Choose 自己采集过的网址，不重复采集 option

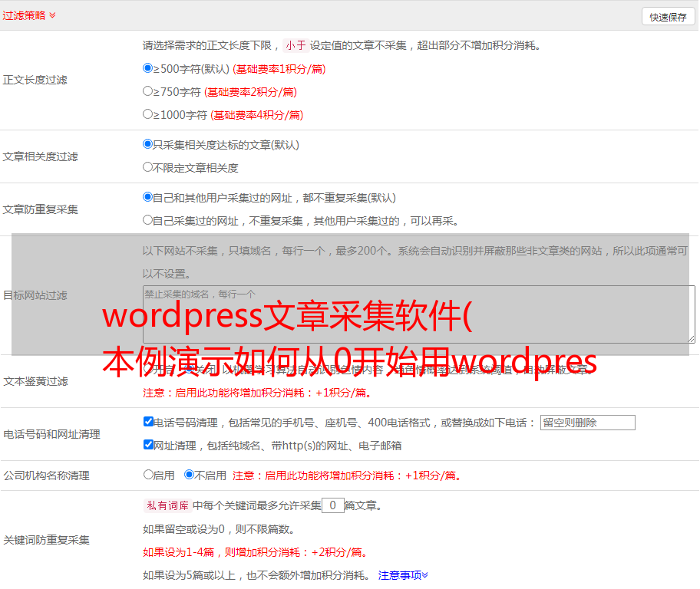[x=148, y=220]
